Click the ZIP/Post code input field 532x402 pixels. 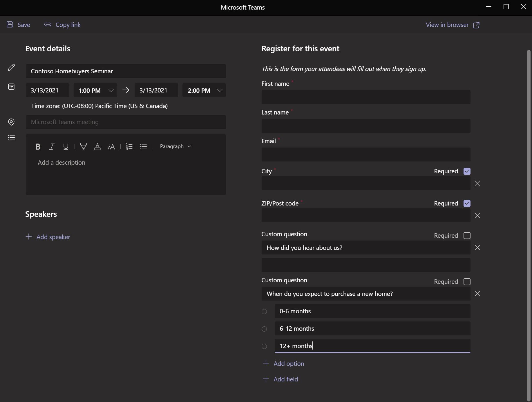coord(366,215)
